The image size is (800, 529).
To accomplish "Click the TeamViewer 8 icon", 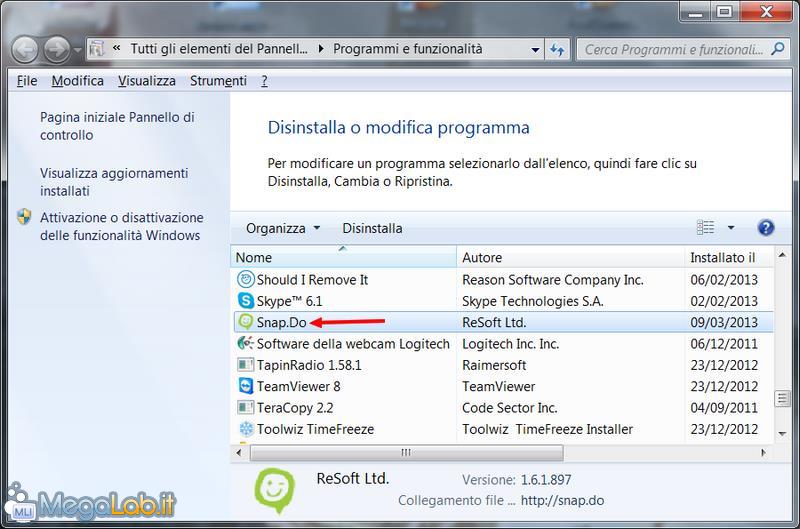I will point(246,386).
